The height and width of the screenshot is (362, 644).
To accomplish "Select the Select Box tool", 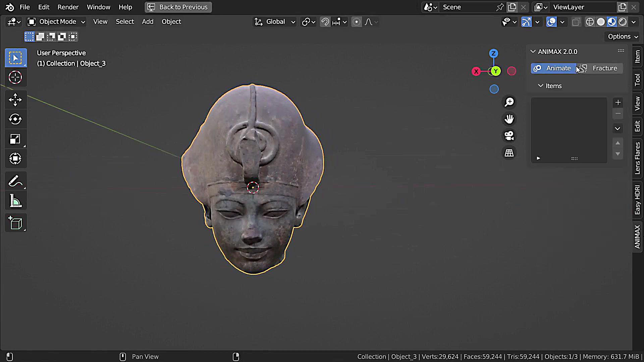I will (x=15, y=58).
